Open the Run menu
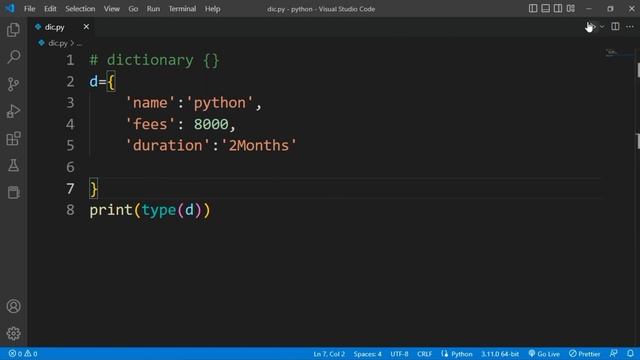 click(153, 9)
